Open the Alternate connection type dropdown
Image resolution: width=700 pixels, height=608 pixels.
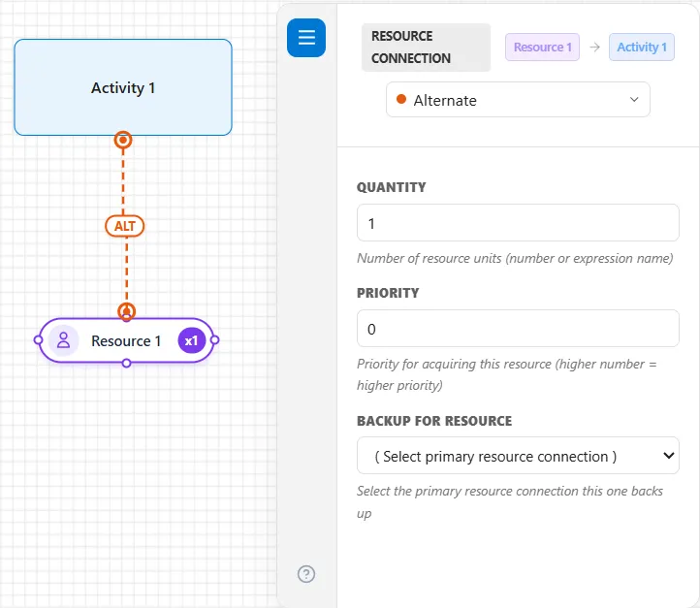pos(518,100)
